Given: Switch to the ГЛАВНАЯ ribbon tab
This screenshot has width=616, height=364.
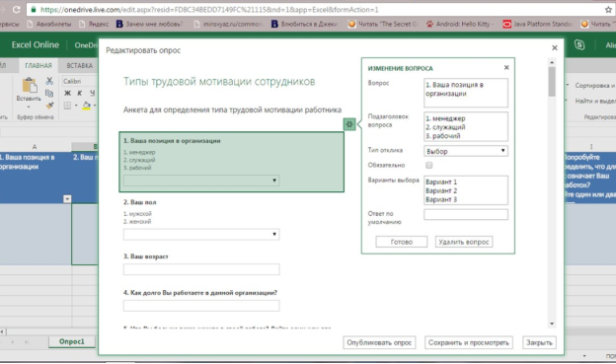Looking at the screenshot, I should click(x=38, y=65).
